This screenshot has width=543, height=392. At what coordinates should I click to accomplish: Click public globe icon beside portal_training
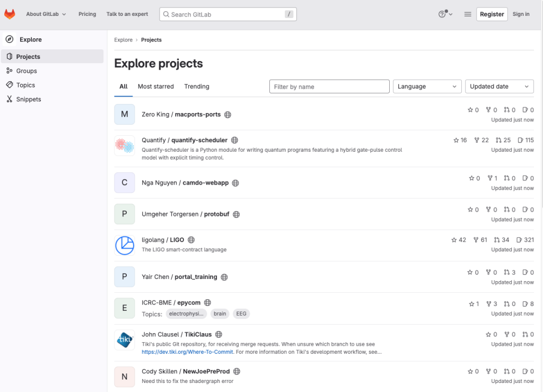(224, 277)
